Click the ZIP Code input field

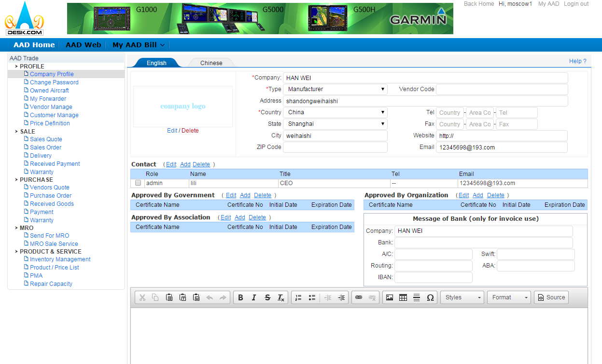(x=335, y=147)
